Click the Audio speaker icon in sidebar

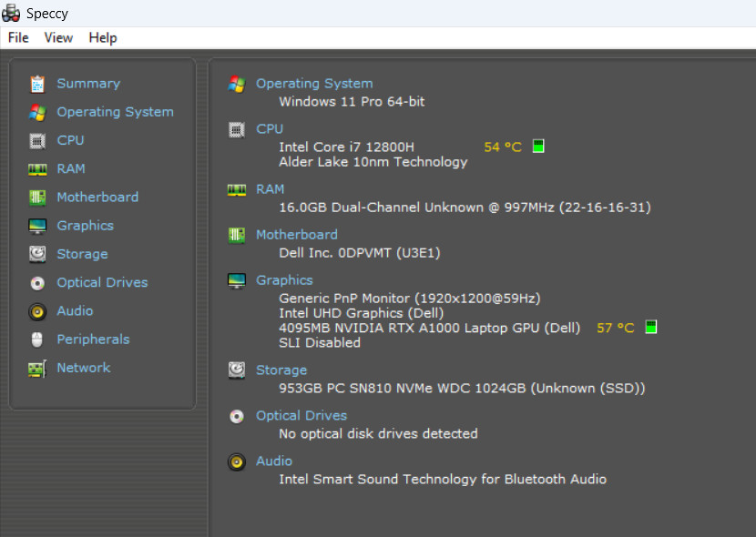pos(37,311)
